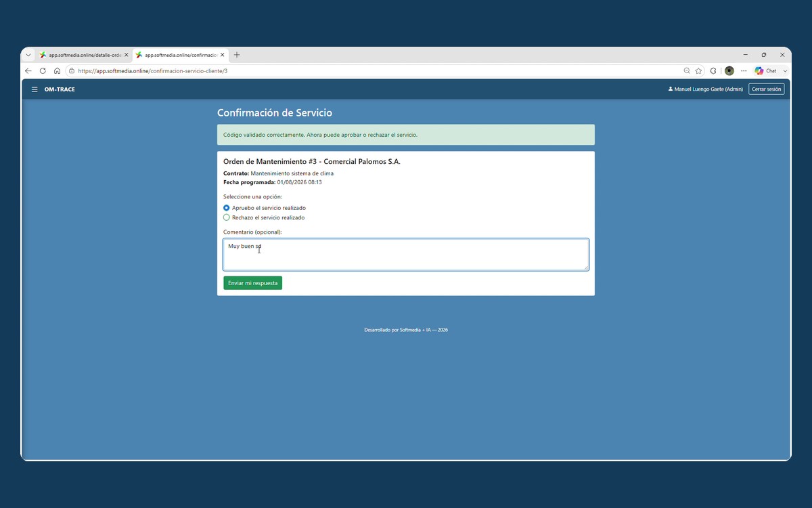Screen dimensions: 812x508
Task: Expand the tab search dropdown arrow
Action: pos(28,55)
